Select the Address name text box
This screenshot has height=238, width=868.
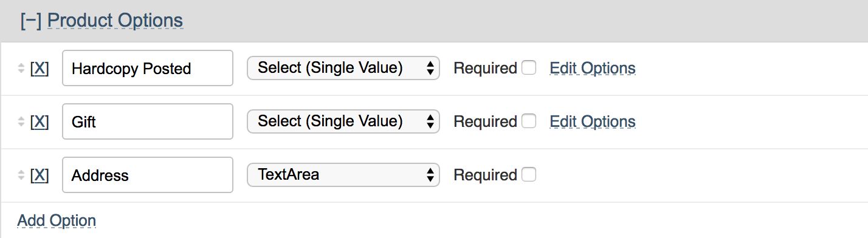[x=148, y=175]
